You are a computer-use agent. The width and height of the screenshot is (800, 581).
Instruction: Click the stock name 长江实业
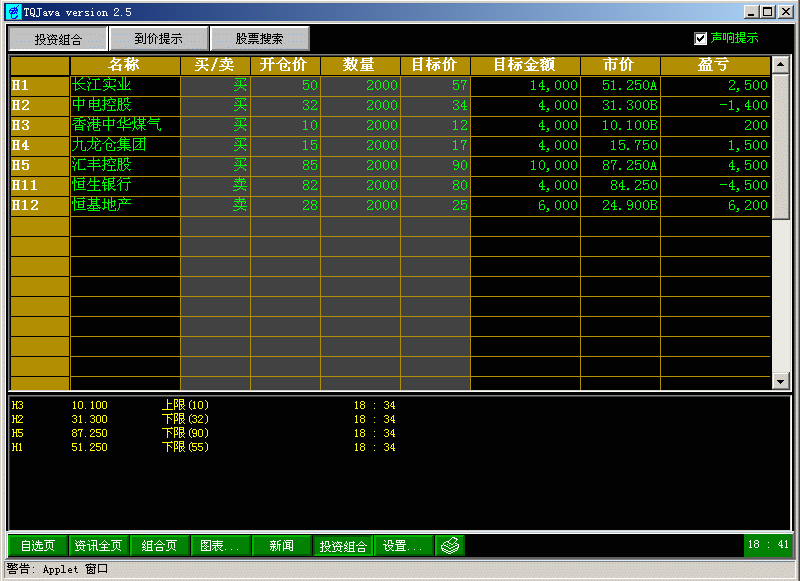coord(102,85)
